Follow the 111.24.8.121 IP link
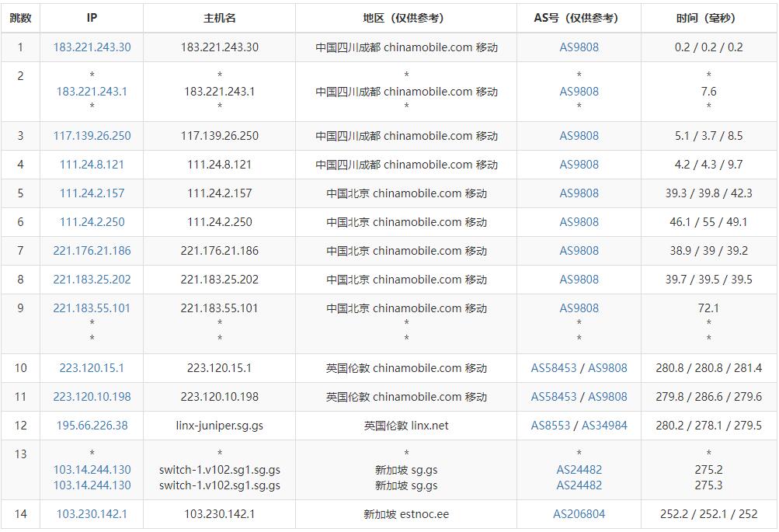This screenshot has height=532, width=779. click(92, 165)
